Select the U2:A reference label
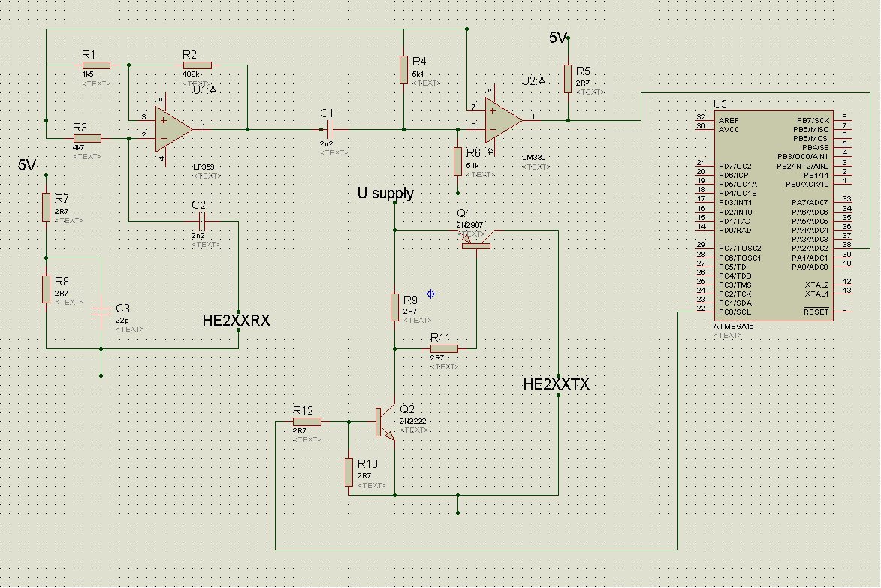Viewport: 881px width, 588px height. pos(534,81)
